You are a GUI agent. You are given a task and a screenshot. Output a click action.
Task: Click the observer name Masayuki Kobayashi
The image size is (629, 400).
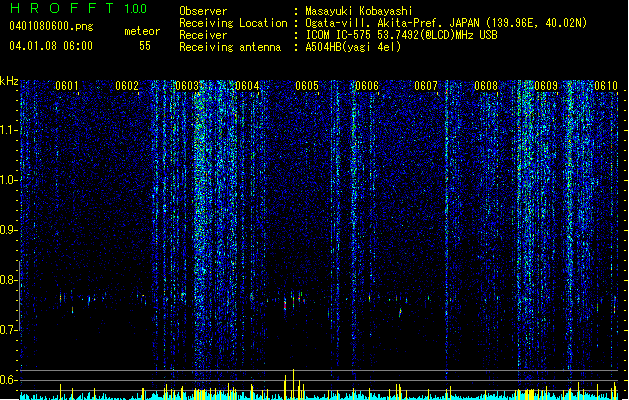(359, 11)
